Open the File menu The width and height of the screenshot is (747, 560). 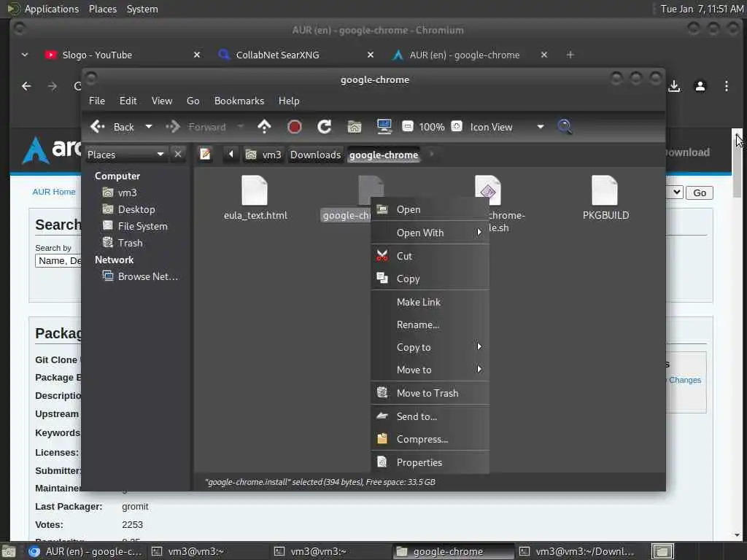coord(97,101)
